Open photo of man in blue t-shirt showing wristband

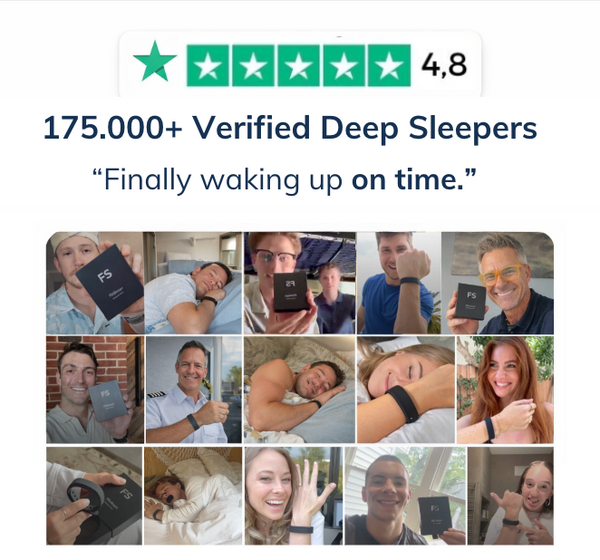click(399, 283)
